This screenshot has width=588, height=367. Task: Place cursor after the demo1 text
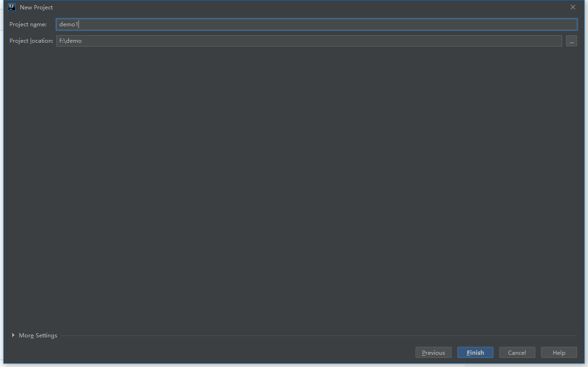[x=78, y=24]
